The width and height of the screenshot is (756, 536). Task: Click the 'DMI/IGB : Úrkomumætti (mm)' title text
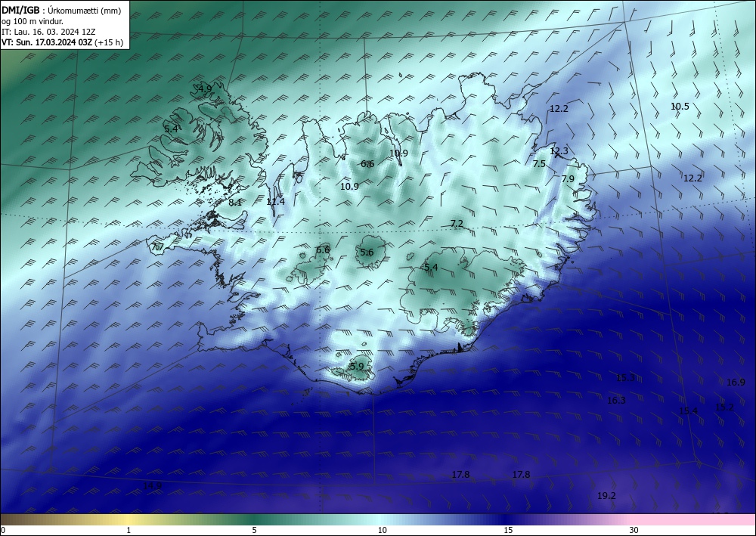pyautogui.click(x=61, y=11)
